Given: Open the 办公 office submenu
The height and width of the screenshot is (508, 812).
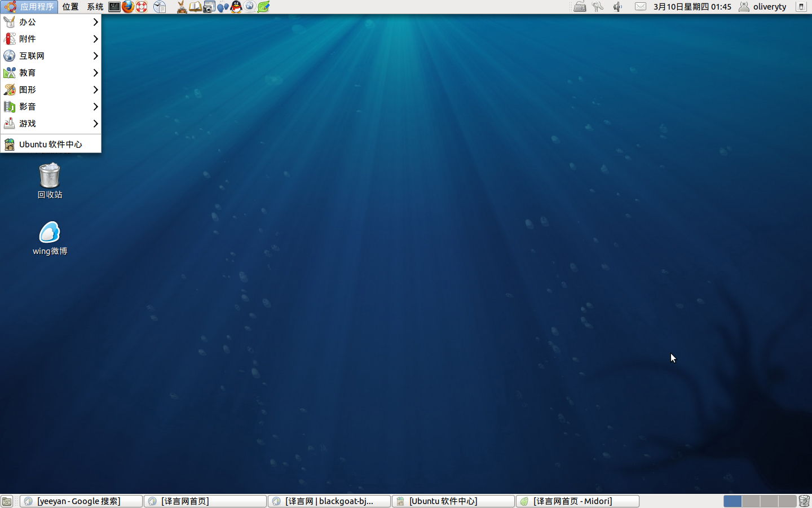Looking at the screenshot, I should [51, 22].
